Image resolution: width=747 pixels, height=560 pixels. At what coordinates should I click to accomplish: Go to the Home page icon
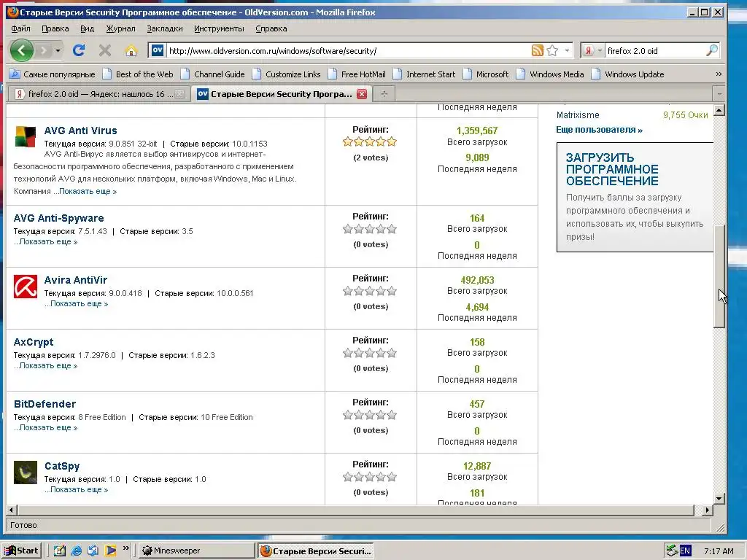click(131, 50)
